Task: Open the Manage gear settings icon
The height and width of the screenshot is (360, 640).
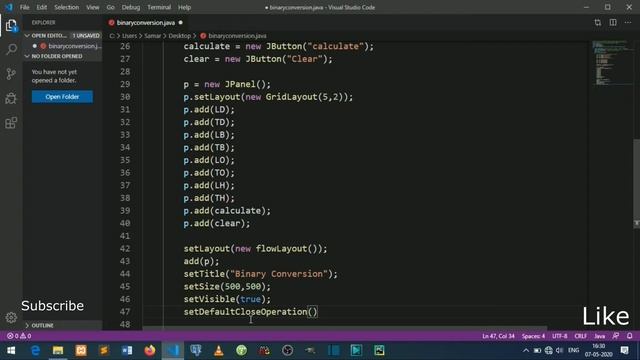Action: (x=11, y=317)
